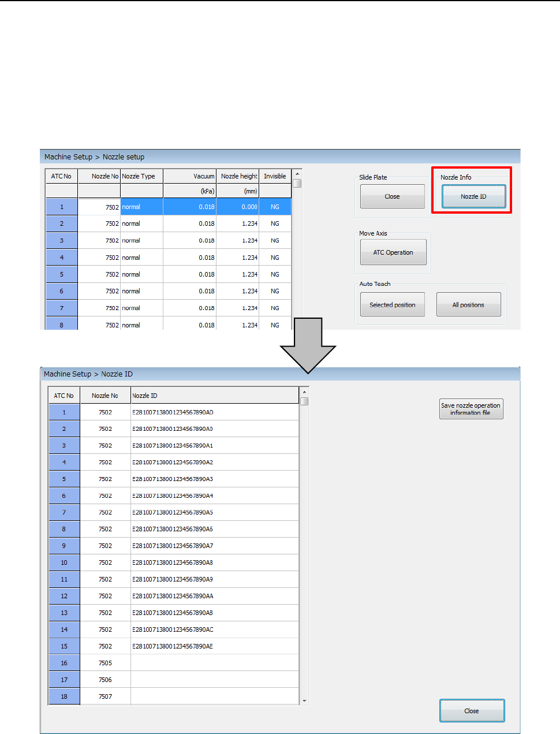Click ATC No 12 row header in Nozzle ID table
Screen dimensions: 560x734
64,596
